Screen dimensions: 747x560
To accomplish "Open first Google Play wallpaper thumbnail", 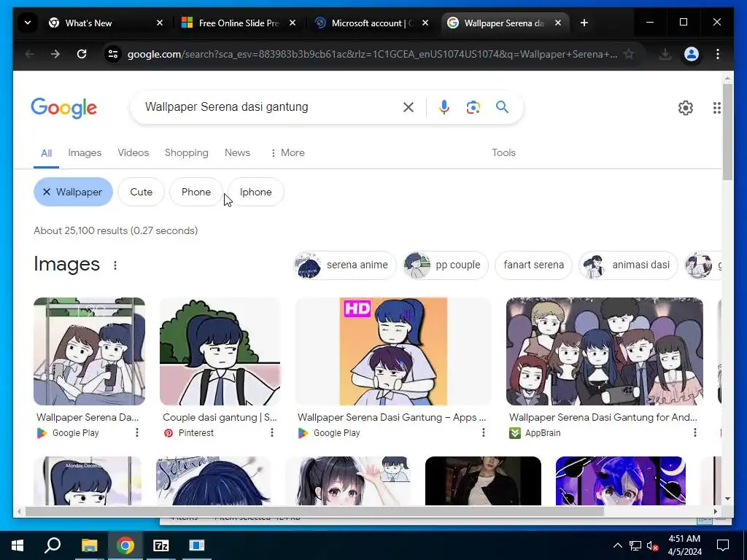I will pos(89,351).
